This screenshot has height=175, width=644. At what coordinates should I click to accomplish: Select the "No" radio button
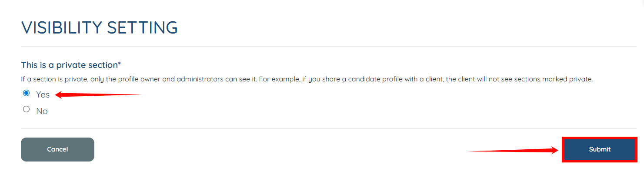26,110
